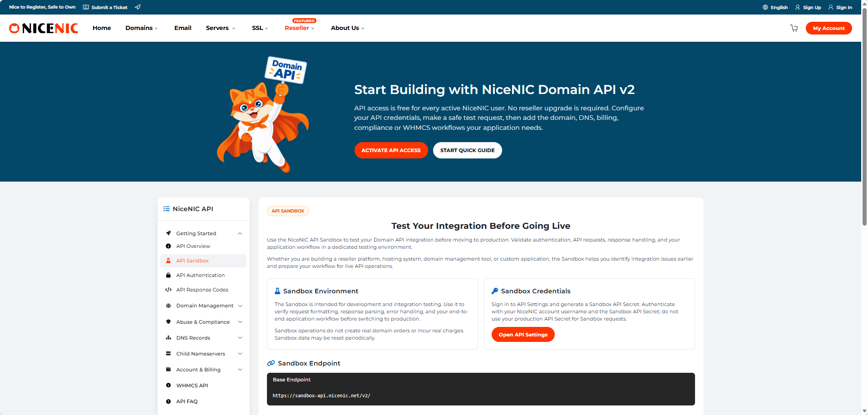Change the English language selector
Image resolution: width=868 pixels, height=415 pixels.
(775, 7)
